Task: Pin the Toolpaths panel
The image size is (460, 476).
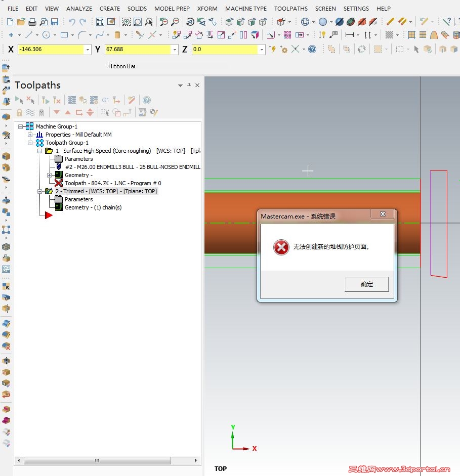Action: 189,85
